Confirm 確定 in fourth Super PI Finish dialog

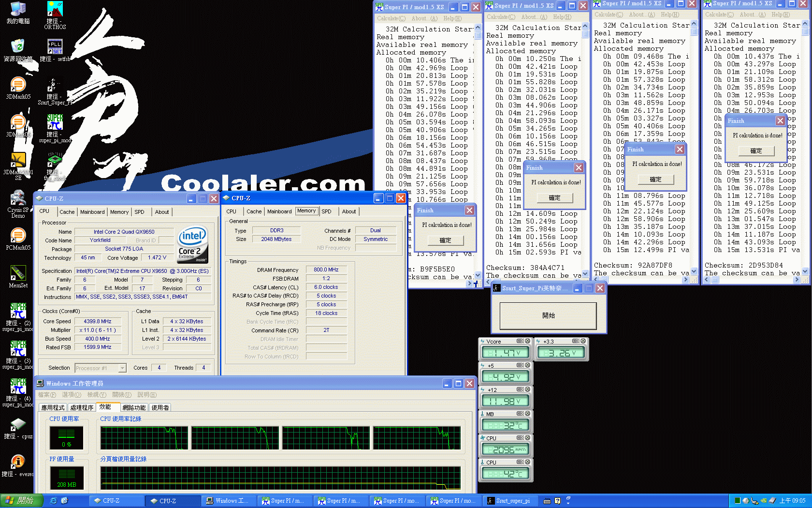[756, 151]
